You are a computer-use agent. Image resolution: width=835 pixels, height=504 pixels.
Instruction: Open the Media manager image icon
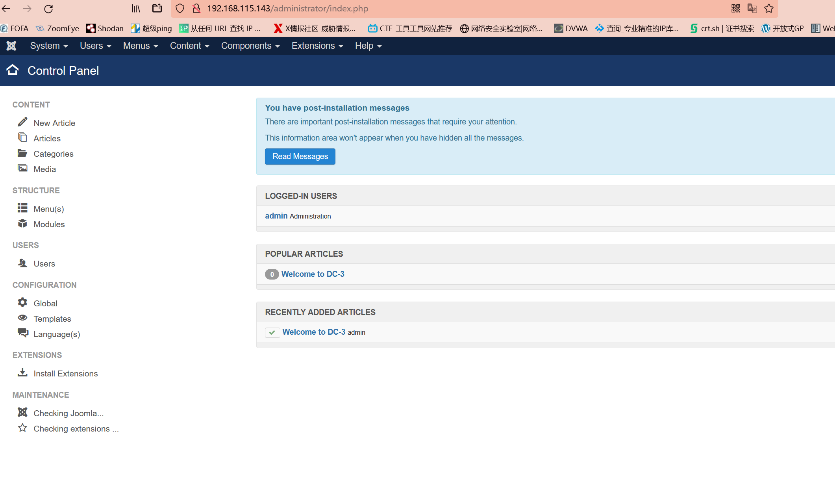click(x=22, y=169)
